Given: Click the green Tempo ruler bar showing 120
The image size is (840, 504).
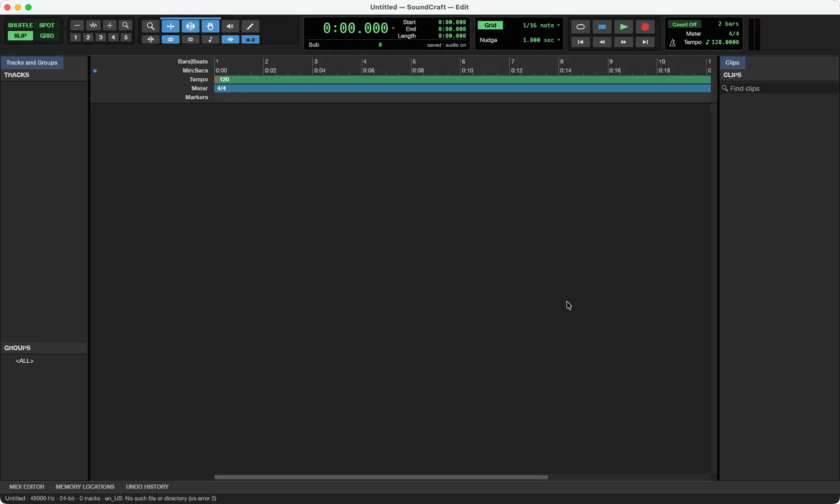Looking at the screenshot, I should coord(462,80).
